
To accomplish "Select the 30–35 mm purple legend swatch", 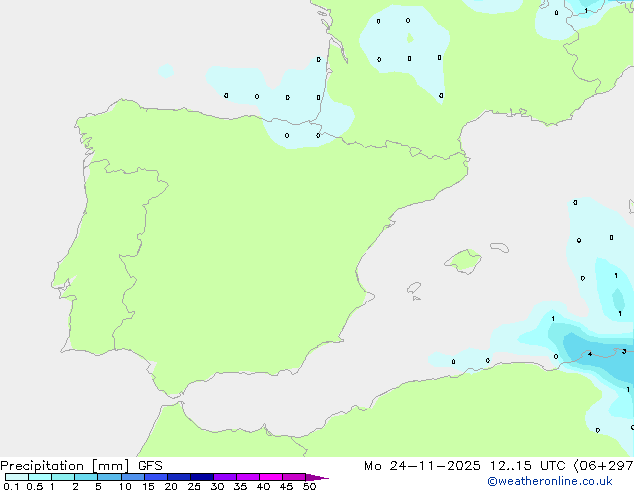I will click(x=225, y=477).
